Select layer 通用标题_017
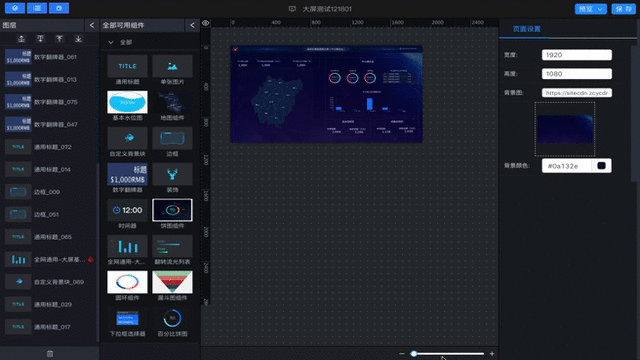This screenshot has height=360, width=640. point(49,327)
